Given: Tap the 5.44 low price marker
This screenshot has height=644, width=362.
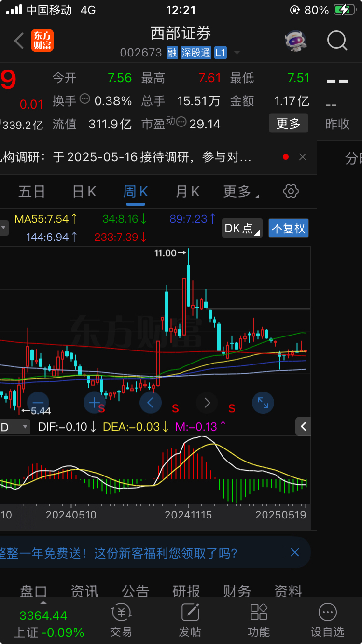Looking at the screenshot, I should click(36, 411).
